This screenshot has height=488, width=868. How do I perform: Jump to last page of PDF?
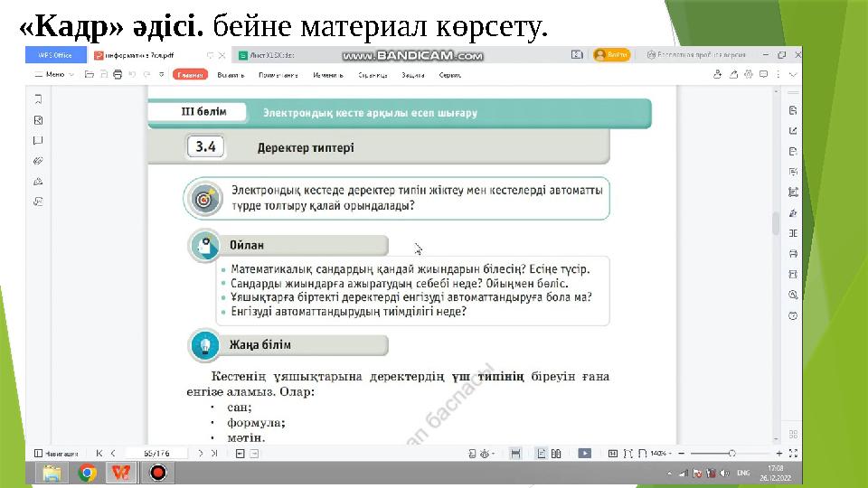coord(214,453)
